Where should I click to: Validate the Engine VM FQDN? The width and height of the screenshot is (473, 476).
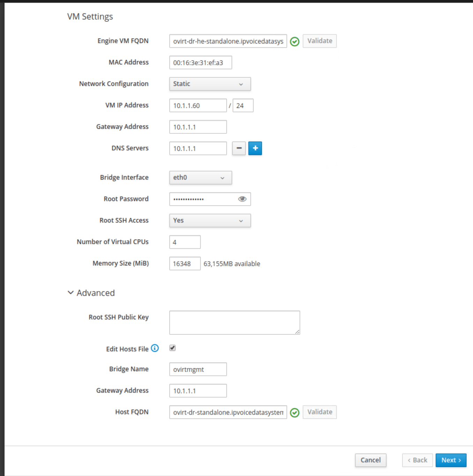tap(320, 41)
